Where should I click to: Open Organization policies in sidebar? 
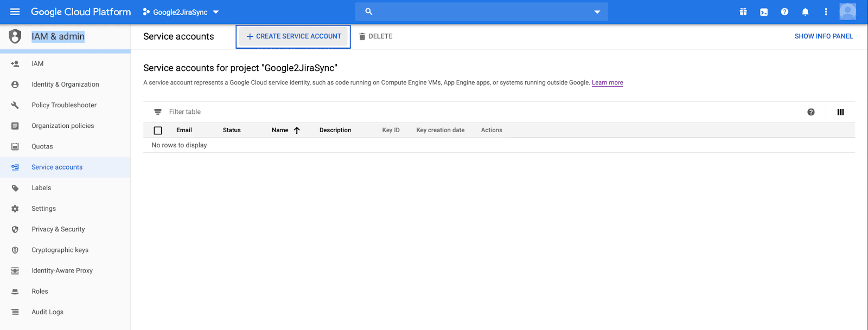point(65,126)
